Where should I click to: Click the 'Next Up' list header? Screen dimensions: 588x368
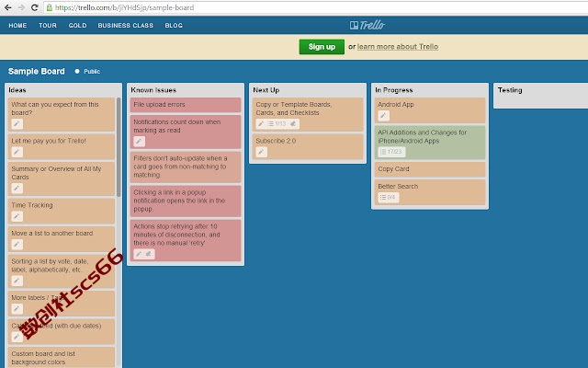(266, 90)
